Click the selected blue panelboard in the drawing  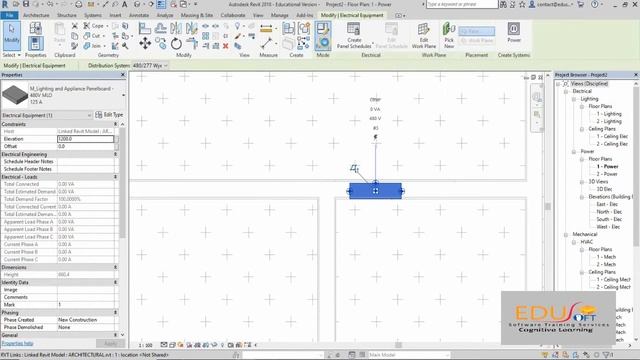click(x=376, y=191)
